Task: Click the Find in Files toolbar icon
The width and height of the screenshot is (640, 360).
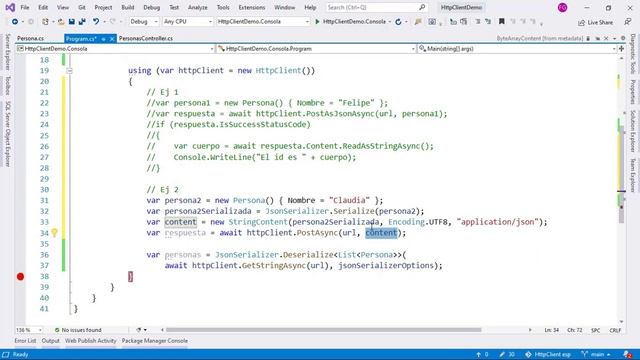Action: (x=418, y=22)
